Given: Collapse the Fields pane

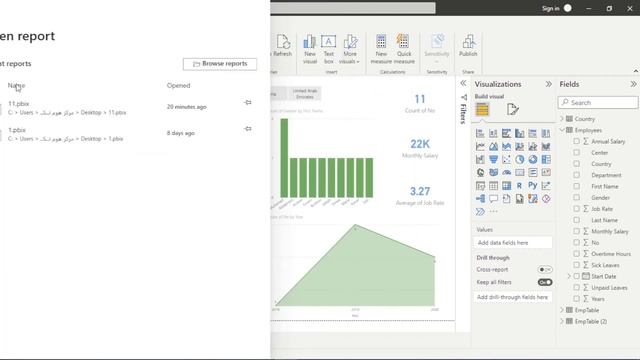Looking at the screenshot, I should [x=633, y=84].
